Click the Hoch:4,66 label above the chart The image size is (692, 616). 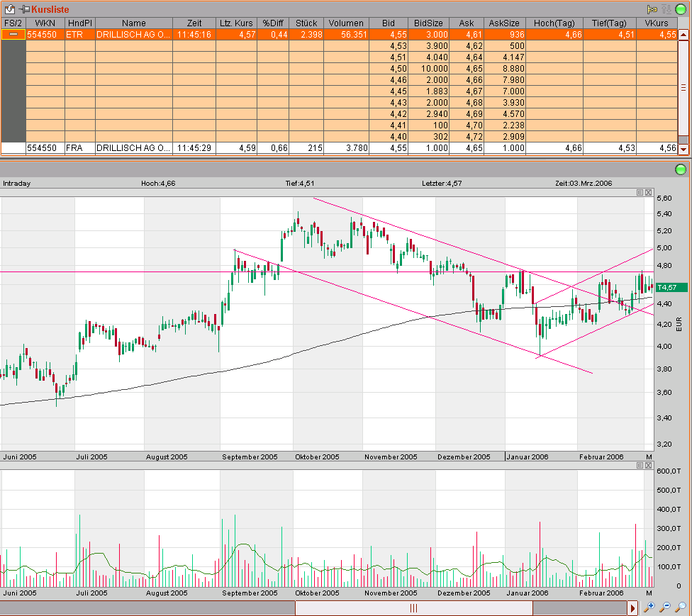[x=158, y=184]
